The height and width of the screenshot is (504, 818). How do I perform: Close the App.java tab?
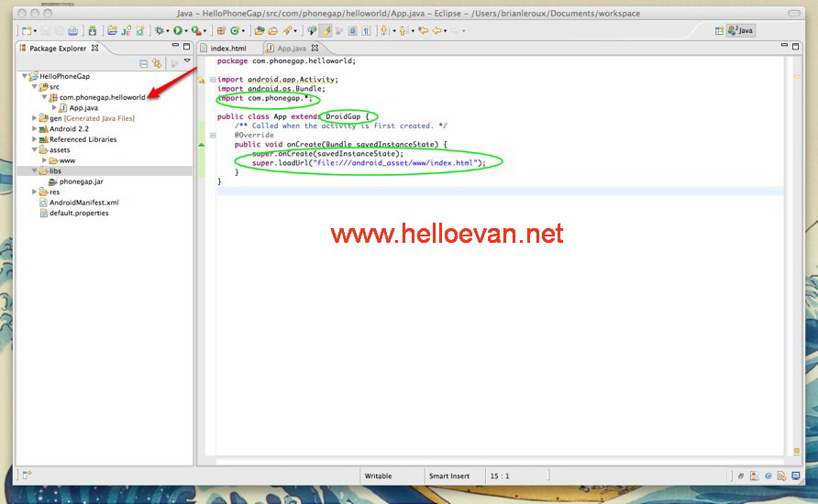click(315, 48)
